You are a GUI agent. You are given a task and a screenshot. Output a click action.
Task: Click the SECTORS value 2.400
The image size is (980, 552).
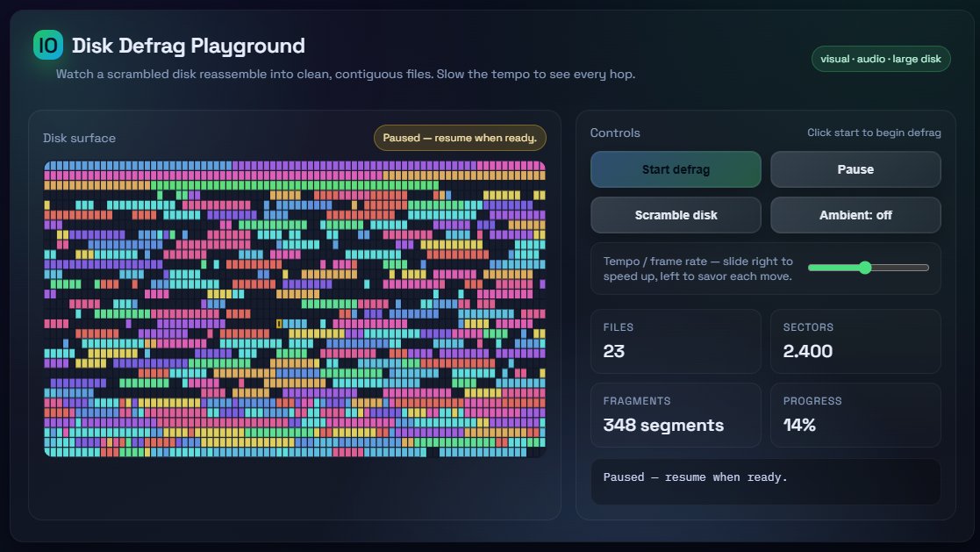point(807,351)
